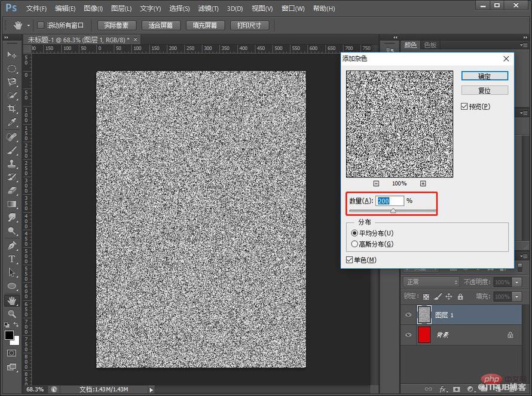Open the 图像(I) image menu
This screenshot has width=532, height=396.
pyautogui.click(x=93, y=8)
